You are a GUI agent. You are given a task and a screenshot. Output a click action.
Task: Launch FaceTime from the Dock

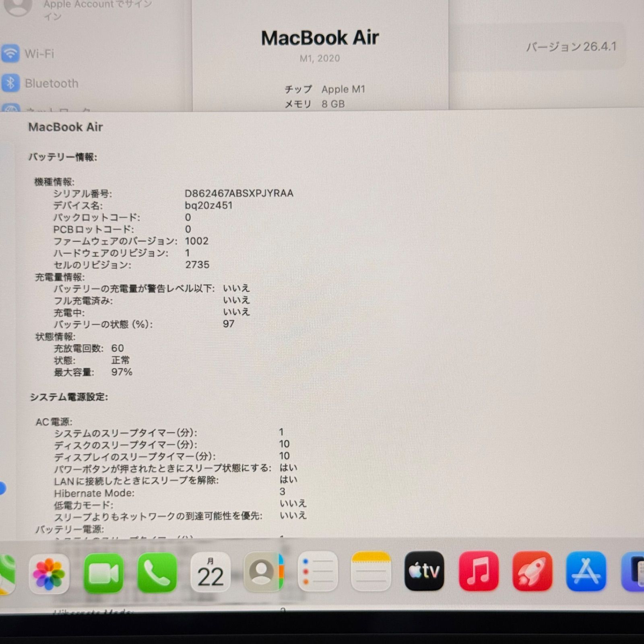103,573
